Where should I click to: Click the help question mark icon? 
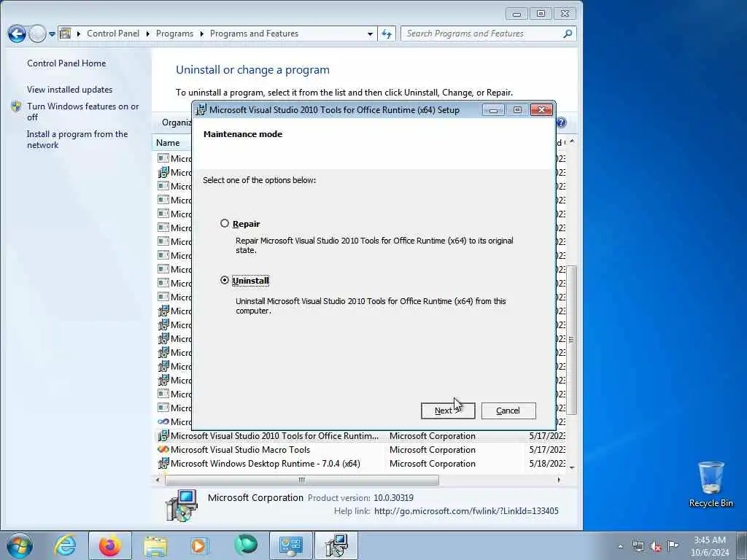click(x=562, y=122)
